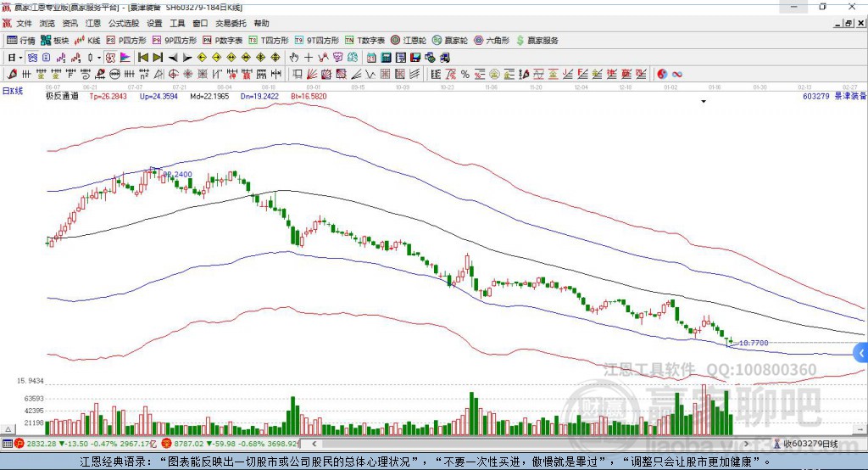Jump to last bar icon
This screenshot has height=470, width=868.
158,58
